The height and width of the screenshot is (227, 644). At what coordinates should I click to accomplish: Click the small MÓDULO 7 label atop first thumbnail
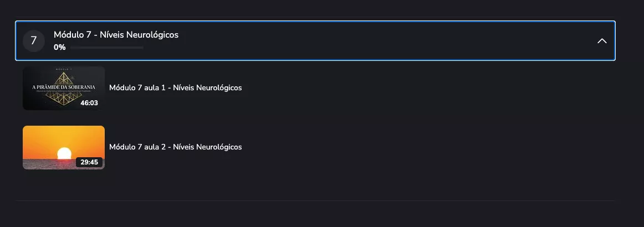pyautogui.click(x=64, y=69)
